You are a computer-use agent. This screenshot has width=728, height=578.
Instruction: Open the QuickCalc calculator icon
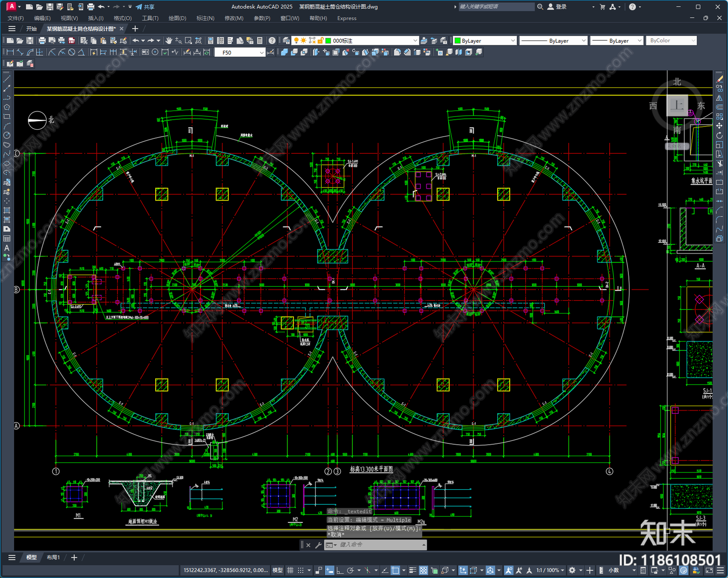coord(260,41)
